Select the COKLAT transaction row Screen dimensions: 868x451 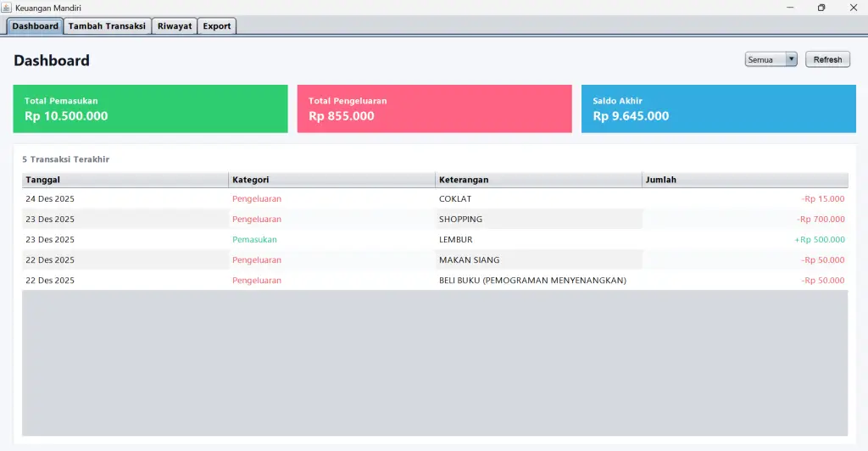pos(434,199)
